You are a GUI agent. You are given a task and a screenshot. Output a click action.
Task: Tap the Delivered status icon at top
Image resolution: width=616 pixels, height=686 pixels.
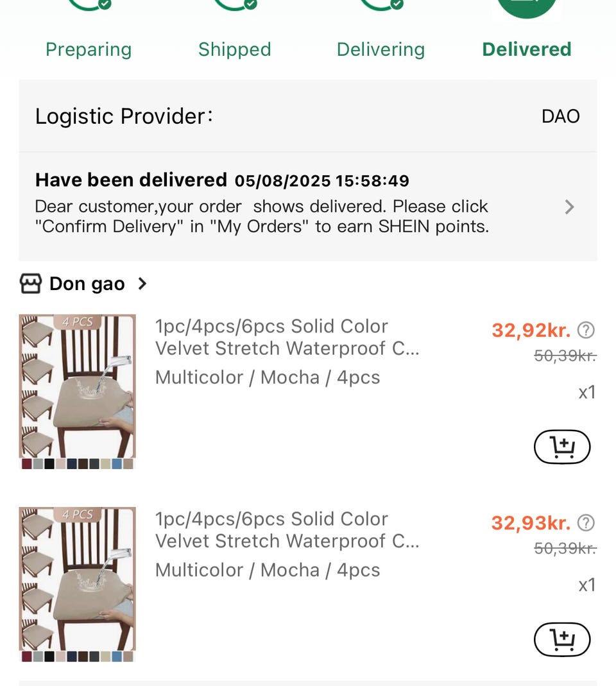(x=526, y=8)
